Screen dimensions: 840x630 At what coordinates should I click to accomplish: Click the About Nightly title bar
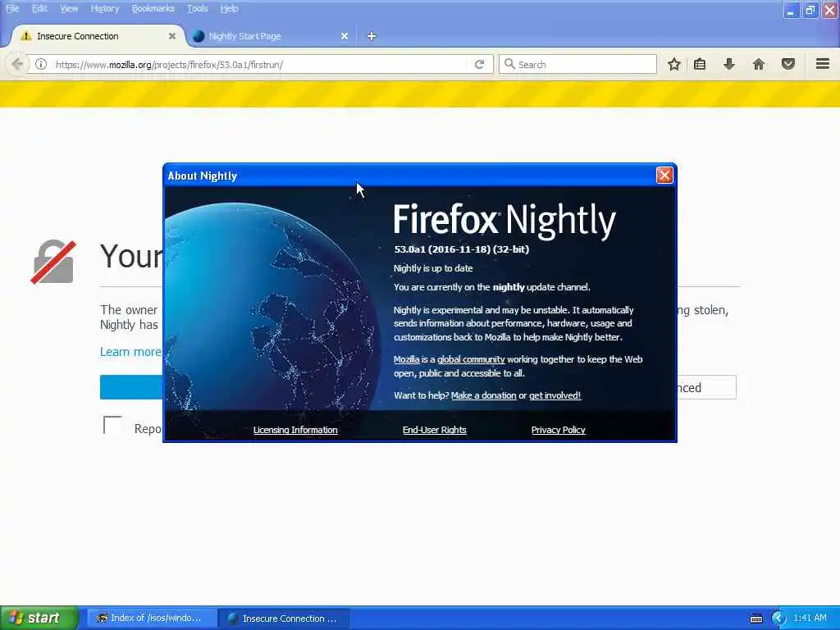[x=410, y=176]
